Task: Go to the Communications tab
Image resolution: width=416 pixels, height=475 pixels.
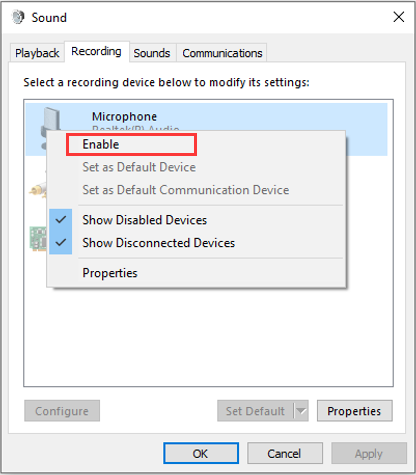Action: pos(222,53)
